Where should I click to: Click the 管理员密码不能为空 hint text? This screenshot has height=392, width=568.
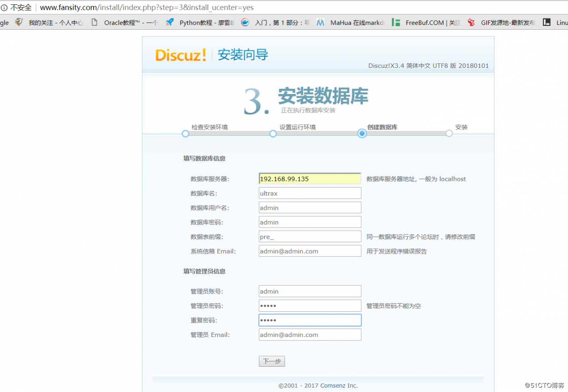tap(394, 306)
